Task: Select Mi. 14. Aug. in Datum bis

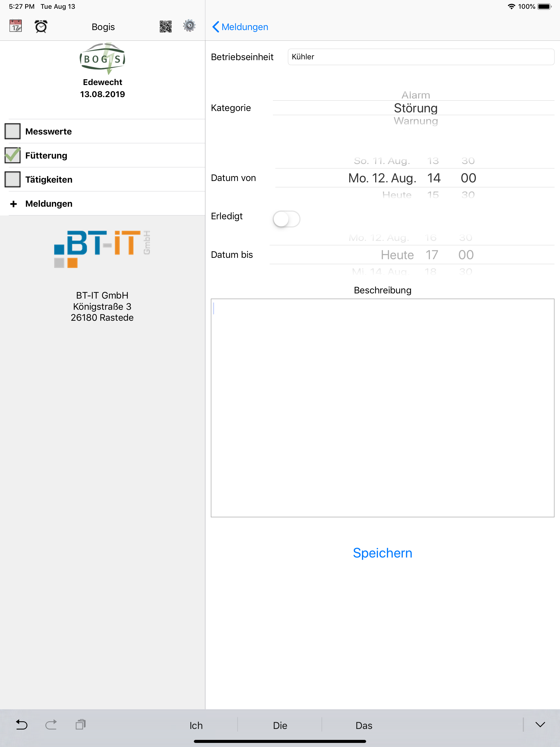Action: click(380, 272)
